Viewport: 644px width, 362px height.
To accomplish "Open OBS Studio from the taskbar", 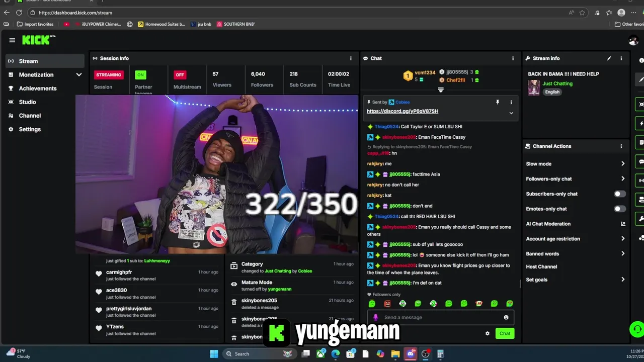I will [x=426, y=354].
